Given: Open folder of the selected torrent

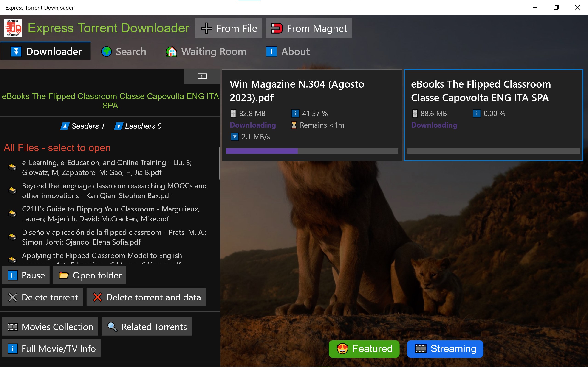Looking at the screenshot, I should pyautogui.click(x=90, y=275).
